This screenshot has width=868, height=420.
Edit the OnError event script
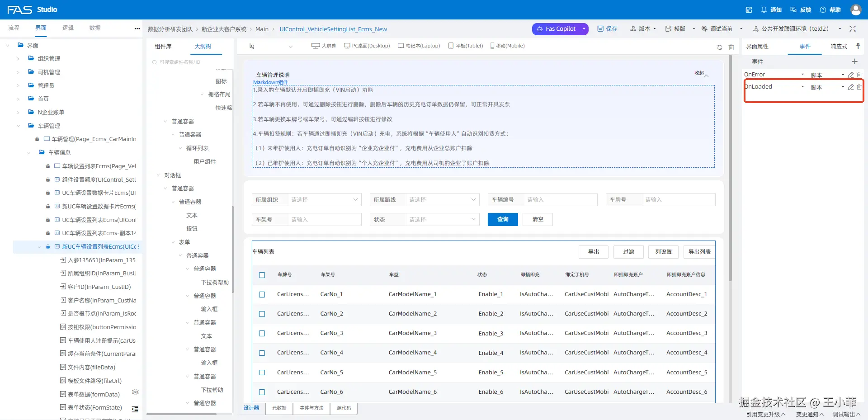point(851,75)
